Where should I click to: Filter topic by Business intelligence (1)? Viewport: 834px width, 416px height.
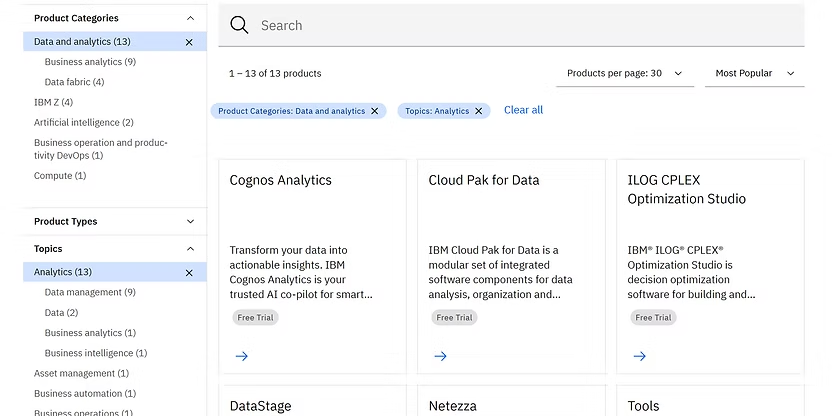tap(96, 353)
